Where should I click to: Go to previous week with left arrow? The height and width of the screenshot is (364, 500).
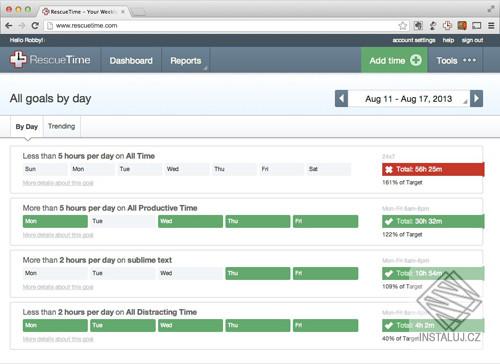[341, 99]
